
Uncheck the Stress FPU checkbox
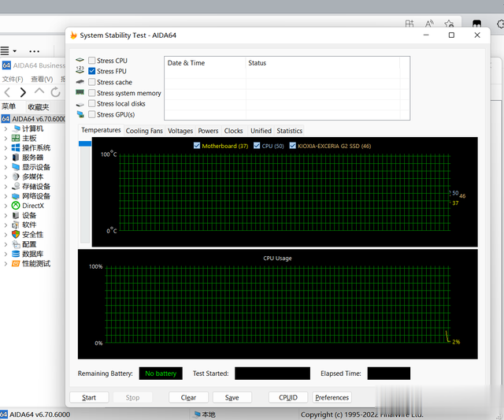click(92, 71)
